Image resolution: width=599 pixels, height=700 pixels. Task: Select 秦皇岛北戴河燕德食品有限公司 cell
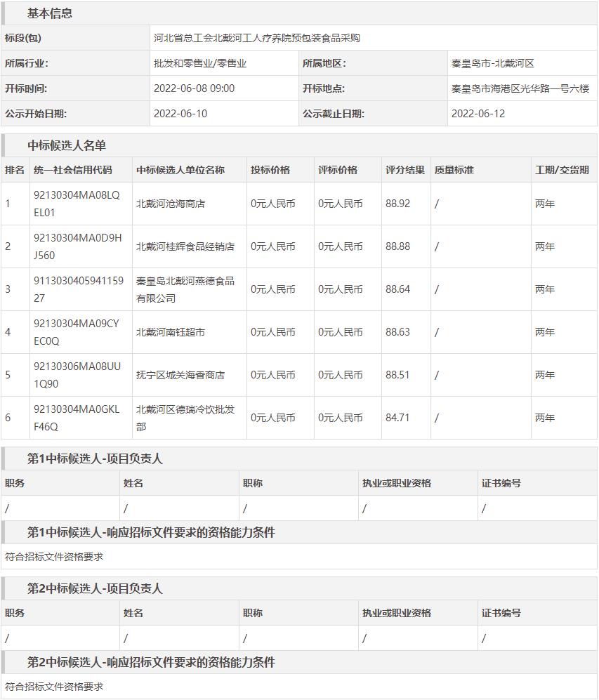tap(185, 289)
